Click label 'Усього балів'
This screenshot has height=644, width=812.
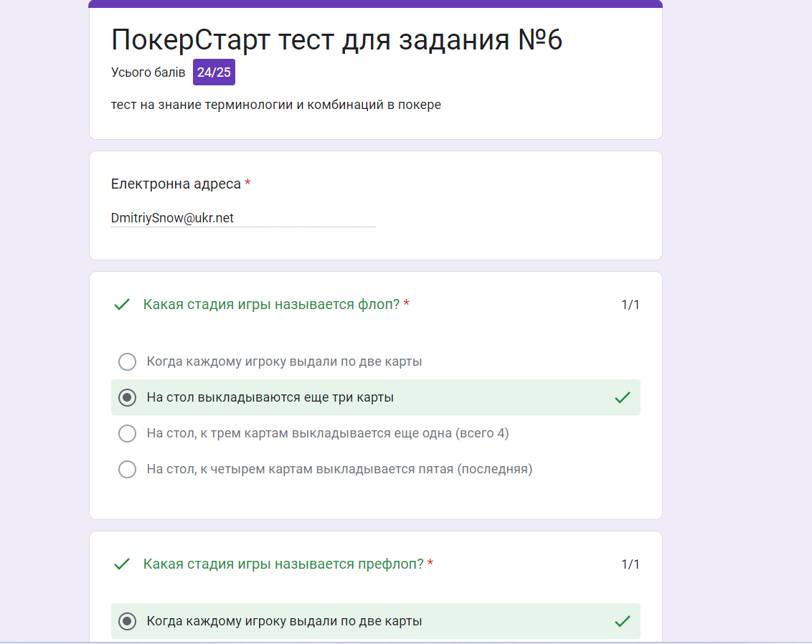[x=148, y=72]
